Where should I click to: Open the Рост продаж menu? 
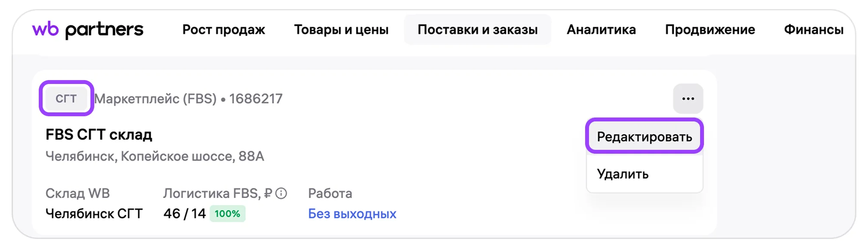click(223, 30)
